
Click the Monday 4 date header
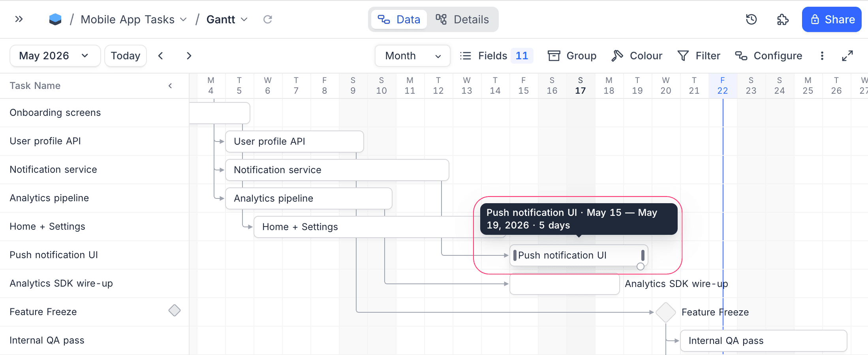click(211, 86)
